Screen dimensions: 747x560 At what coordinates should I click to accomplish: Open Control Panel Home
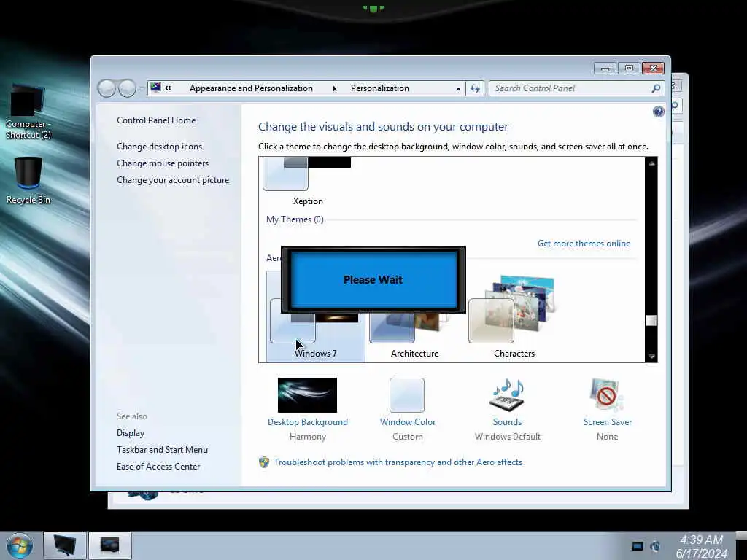(x=156, y=120)
